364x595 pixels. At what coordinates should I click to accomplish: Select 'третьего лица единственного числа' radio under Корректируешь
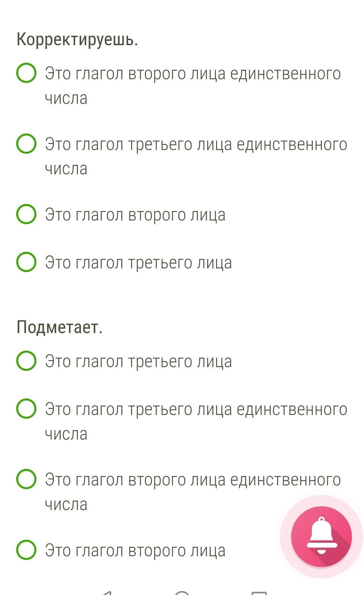[26, 144]
